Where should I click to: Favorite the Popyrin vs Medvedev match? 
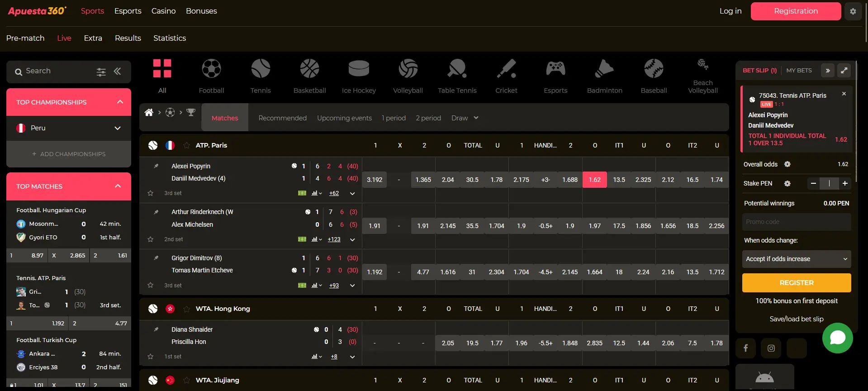pos(151,193)
